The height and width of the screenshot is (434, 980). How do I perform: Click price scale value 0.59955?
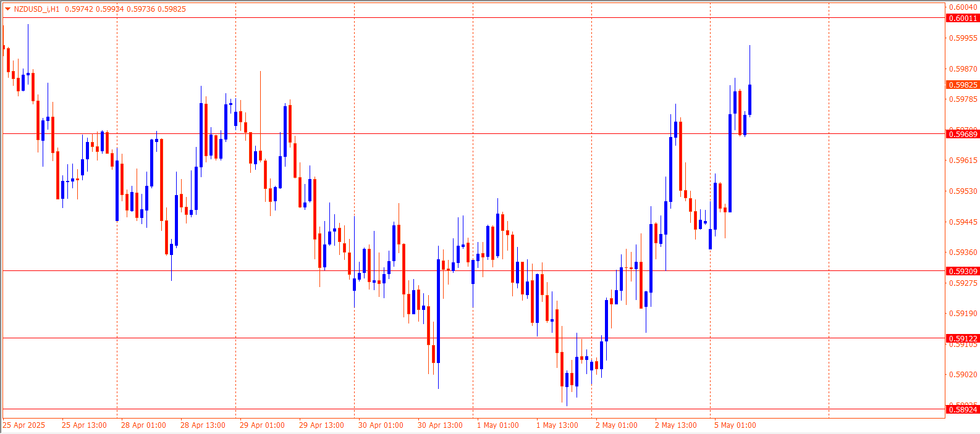963,38
